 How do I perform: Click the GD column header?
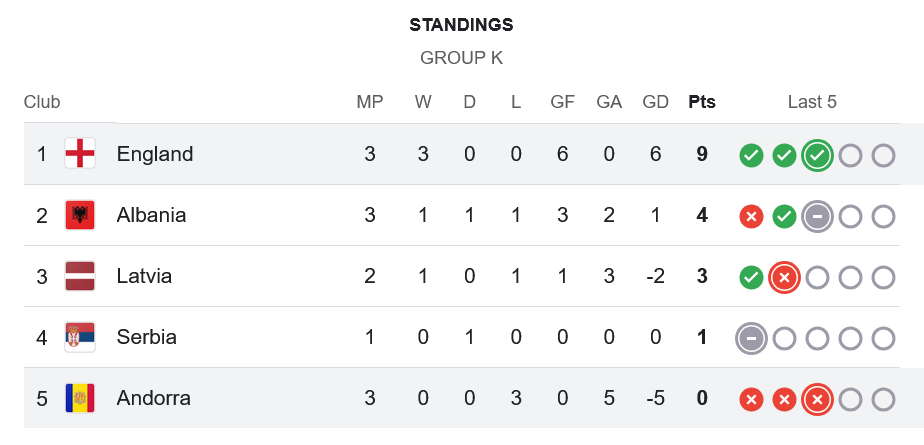point(655,102)
